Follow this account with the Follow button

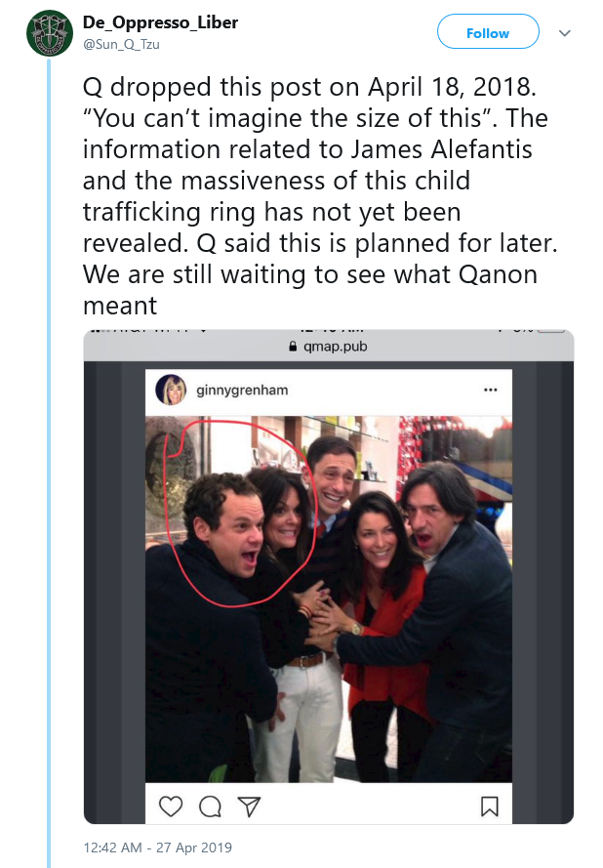pyautogui.click(x=488, y=32)
